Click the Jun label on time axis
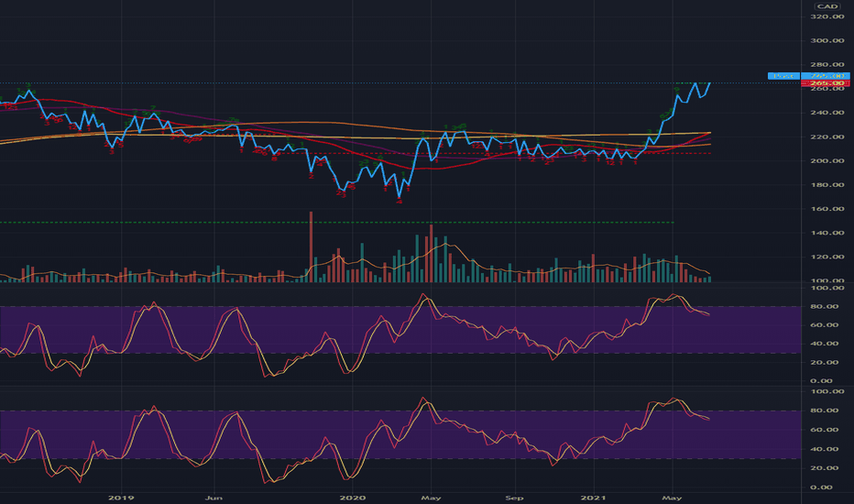The image size is (854, 504). point(214,498)
